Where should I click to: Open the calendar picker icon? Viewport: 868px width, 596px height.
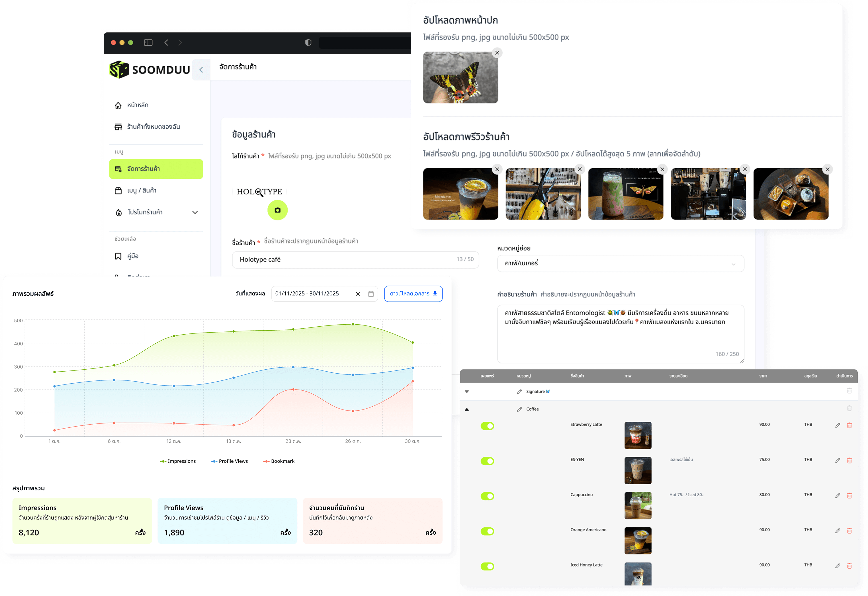pos(371,294)
